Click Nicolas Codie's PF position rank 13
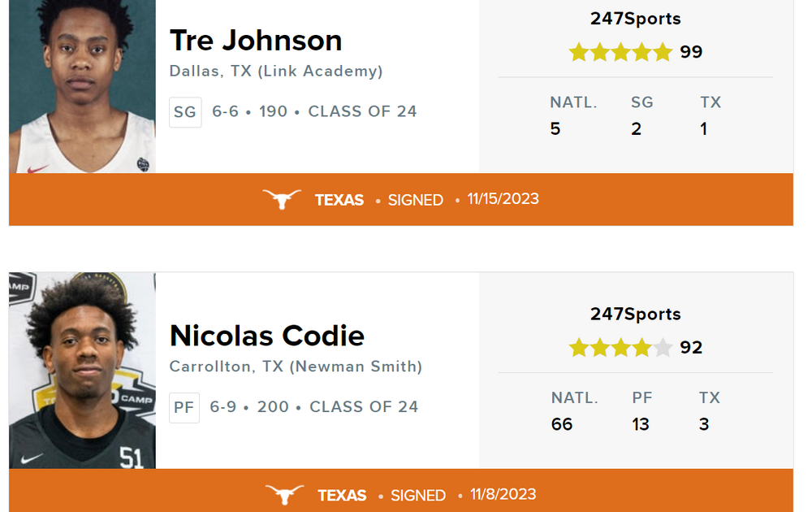This screenshot has width=812, height=512. [x=641, y=424]
